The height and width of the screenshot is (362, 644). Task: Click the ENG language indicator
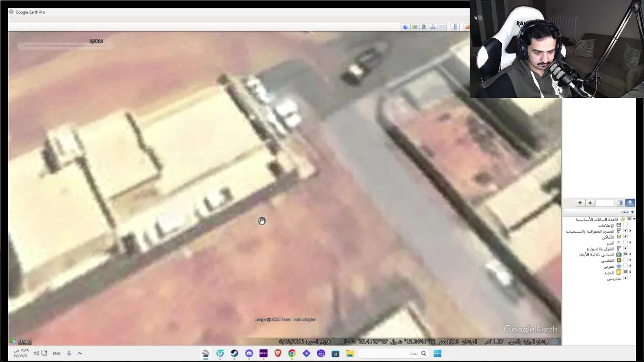tap(56, 353)
